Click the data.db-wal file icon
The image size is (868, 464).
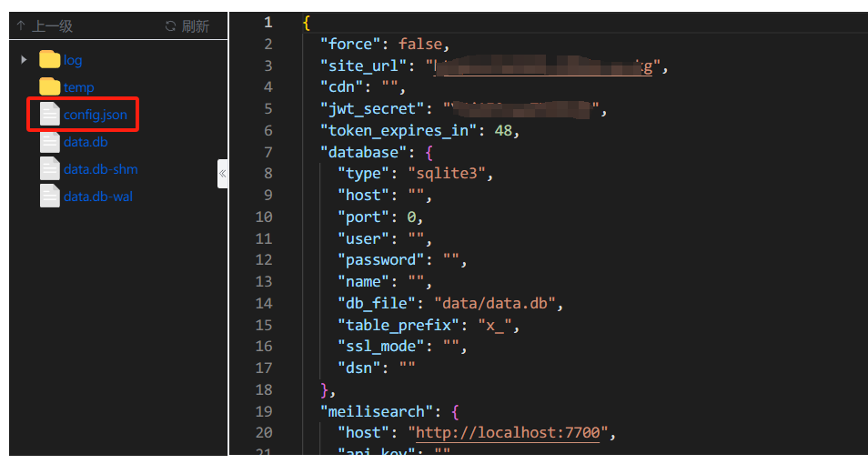click(49, 197)
